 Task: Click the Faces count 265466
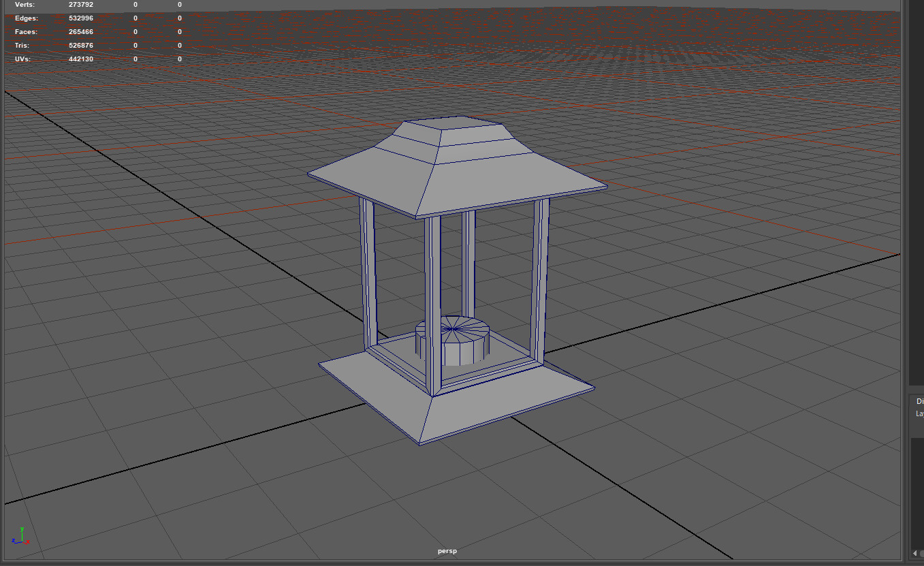[80, 32]
